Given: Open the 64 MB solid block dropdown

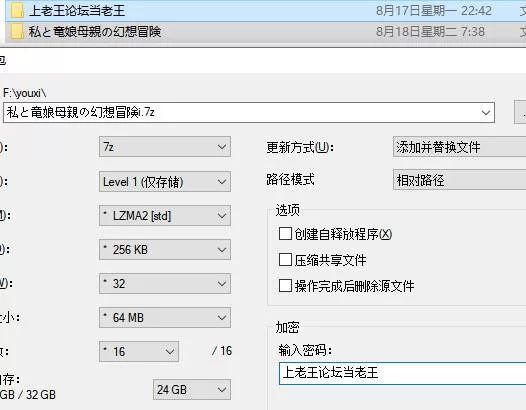Looking at the screenshot, I should tap(165, 317).
